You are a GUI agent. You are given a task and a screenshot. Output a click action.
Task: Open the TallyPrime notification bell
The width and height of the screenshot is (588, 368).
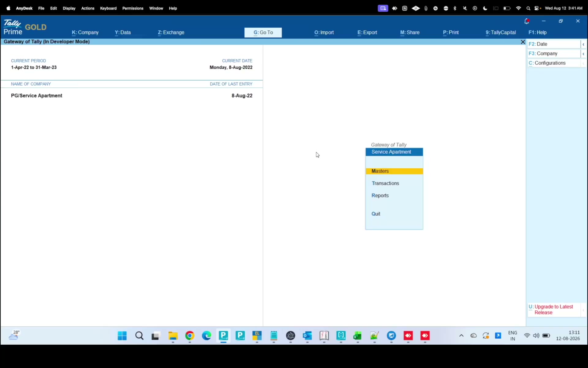527,21
